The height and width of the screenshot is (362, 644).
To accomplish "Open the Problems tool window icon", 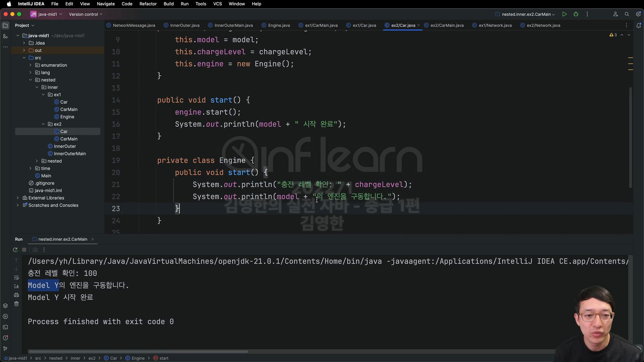I will tap(5, 338).
